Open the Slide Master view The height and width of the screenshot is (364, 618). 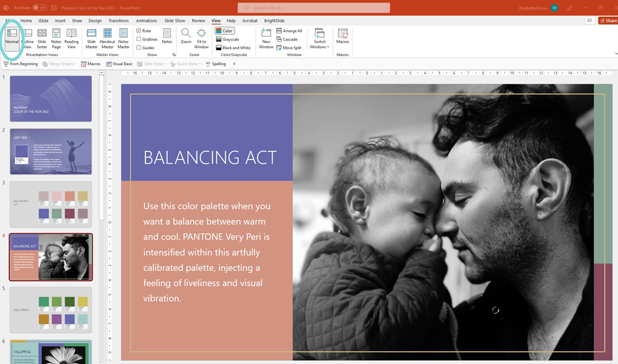click(x=91, y=37)
